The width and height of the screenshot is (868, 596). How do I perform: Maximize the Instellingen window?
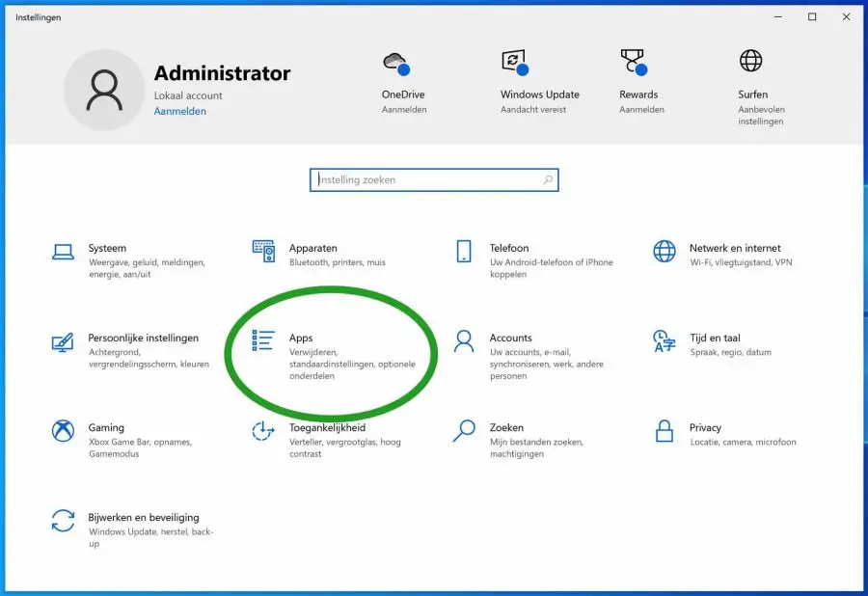[x=812, y=17]
